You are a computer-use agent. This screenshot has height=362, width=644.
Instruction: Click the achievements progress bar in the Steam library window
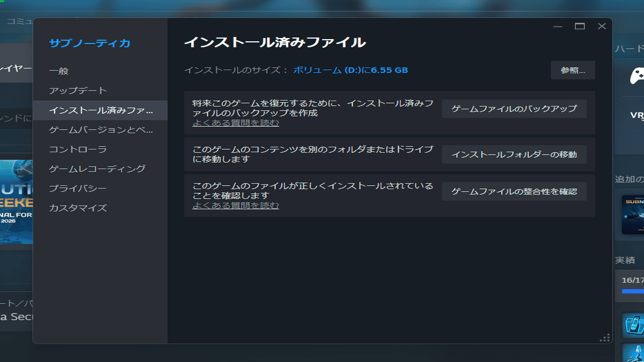tap(633, 292)
